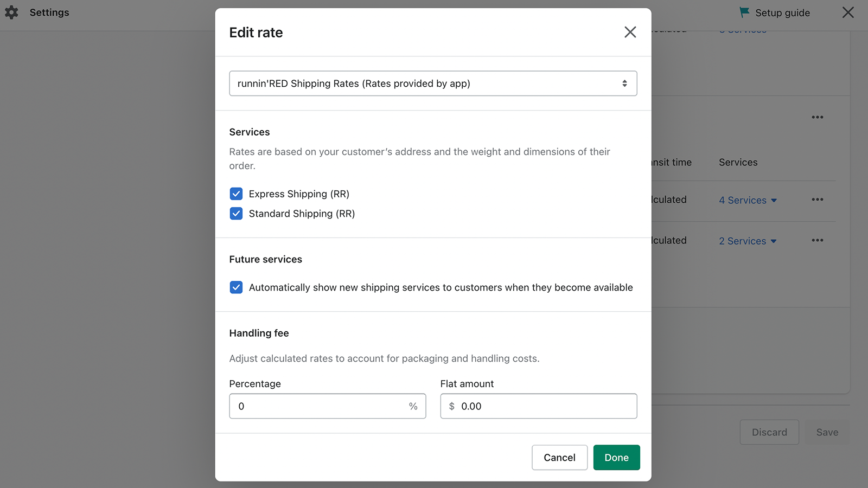Toggle the Standard Shipping (RR) checkbox
The width and height of the screenshot is (868, 488).
tap(236, 214)
